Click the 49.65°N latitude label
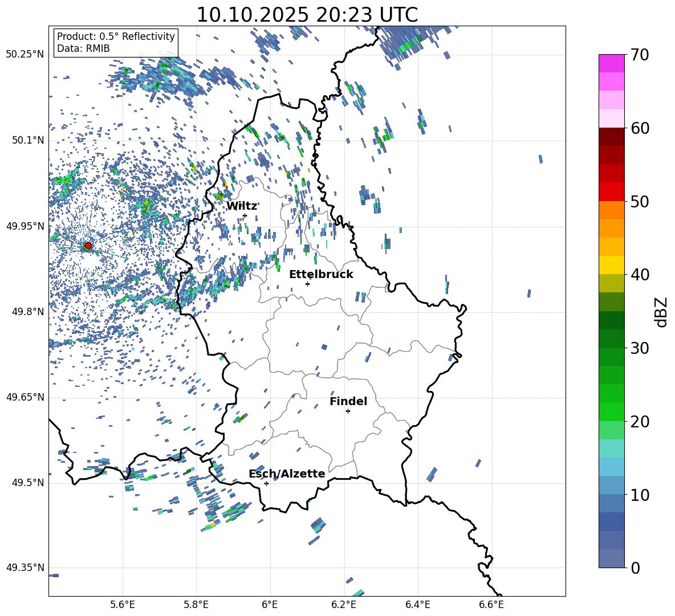This screenshot has width=675, height=616. [x=25, y=397]
